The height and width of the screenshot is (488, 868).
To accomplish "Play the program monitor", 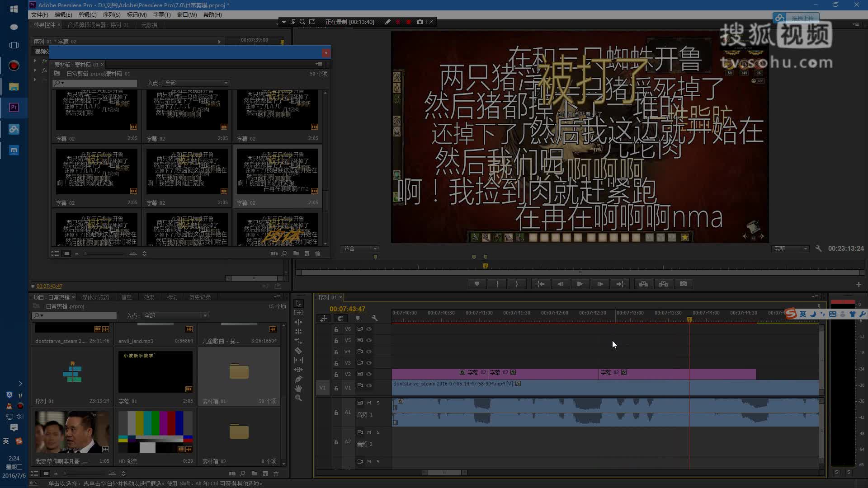I will 580,284.
